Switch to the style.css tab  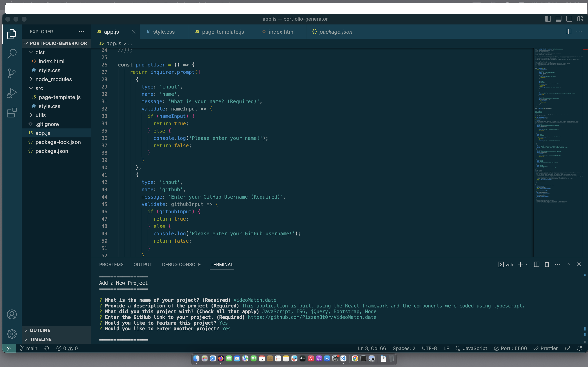click(x=164, y=32)
